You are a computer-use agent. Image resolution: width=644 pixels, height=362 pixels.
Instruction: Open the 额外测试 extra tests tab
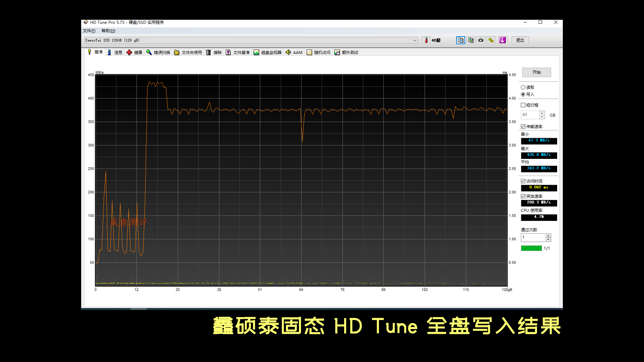346,52
